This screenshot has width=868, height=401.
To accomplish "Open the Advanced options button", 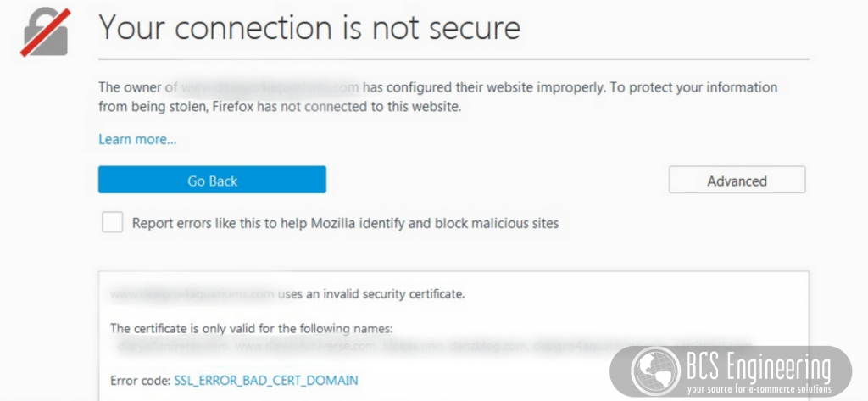I will [737, 180].
